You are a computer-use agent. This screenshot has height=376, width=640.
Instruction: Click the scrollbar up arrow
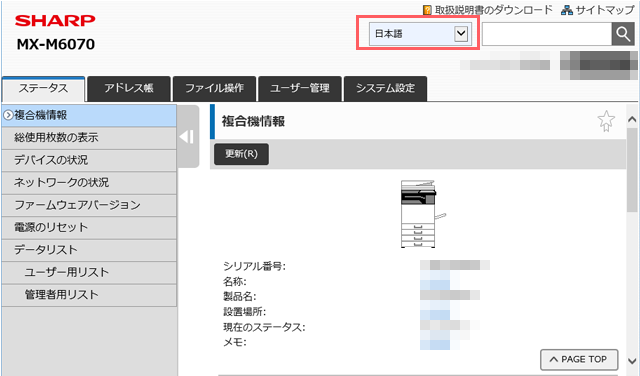tap(632, 120)
